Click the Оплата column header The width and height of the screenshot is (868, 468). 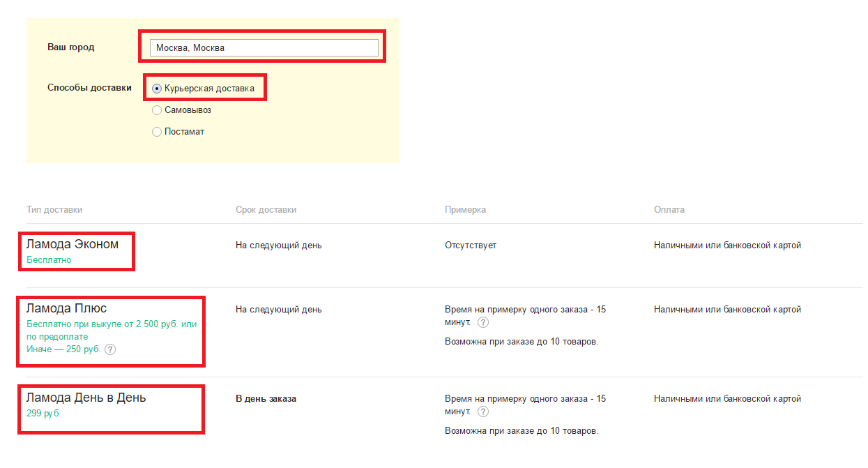pos(669,209)
